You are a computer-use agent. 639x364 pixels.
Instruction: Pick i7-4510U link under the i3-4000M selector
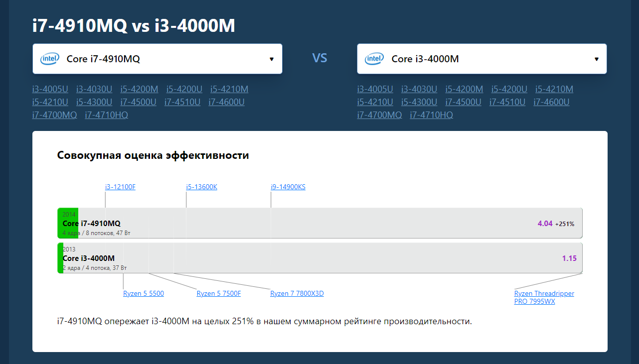click(x=507, y=102)
